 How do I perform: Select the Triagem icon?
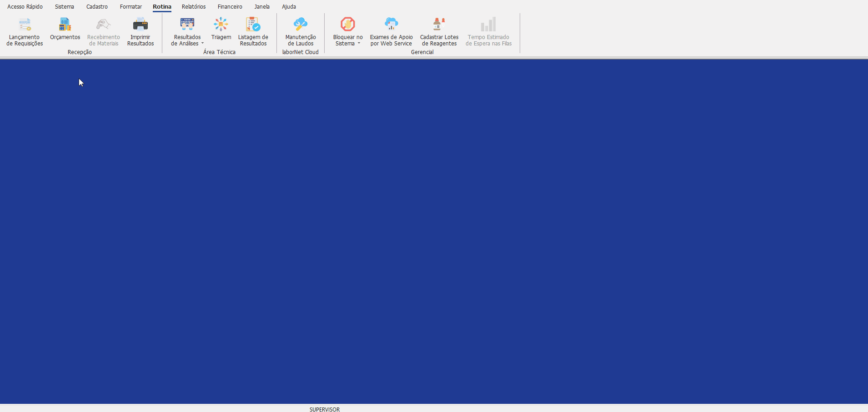(221, 25)
